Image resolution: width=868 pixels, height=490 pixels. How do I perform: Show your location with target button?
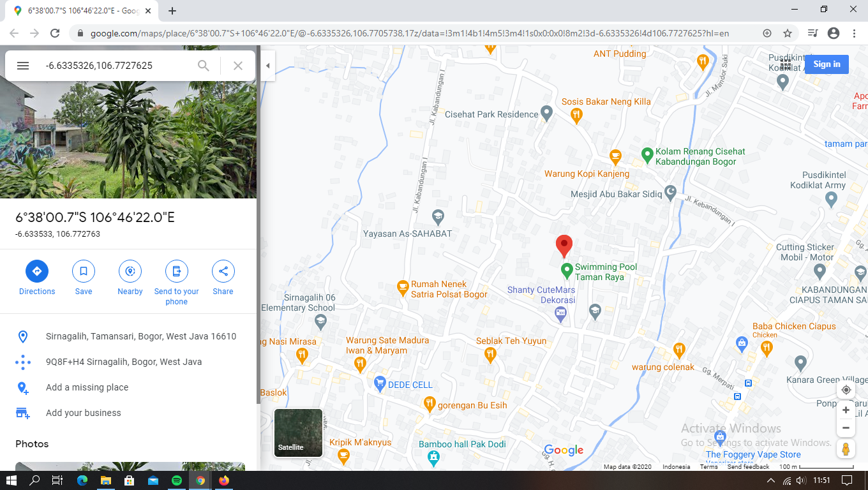coord(846,390)
